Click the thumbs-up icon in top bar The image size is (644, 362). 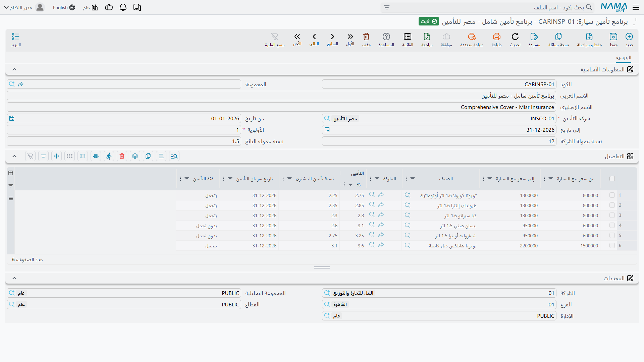[x=109, y=7]
